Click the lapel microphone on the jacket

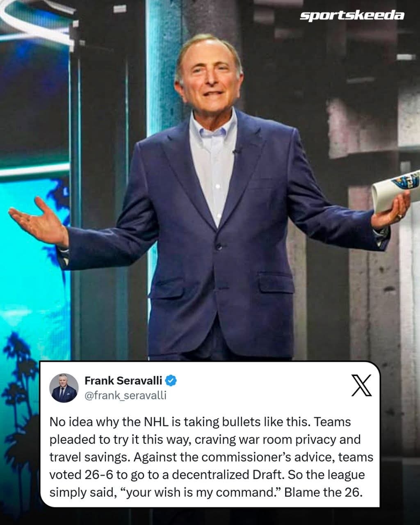236,152
